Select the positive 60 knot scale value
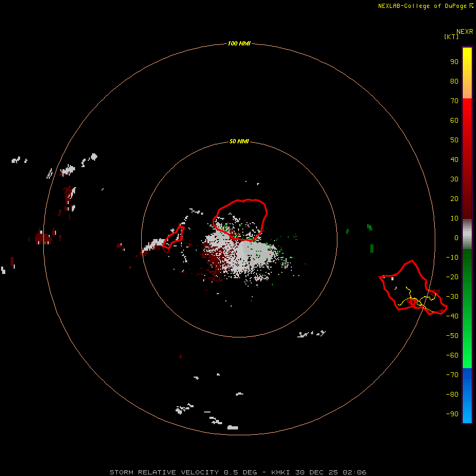This screenshot has height=476, width=476. (454, 121)
